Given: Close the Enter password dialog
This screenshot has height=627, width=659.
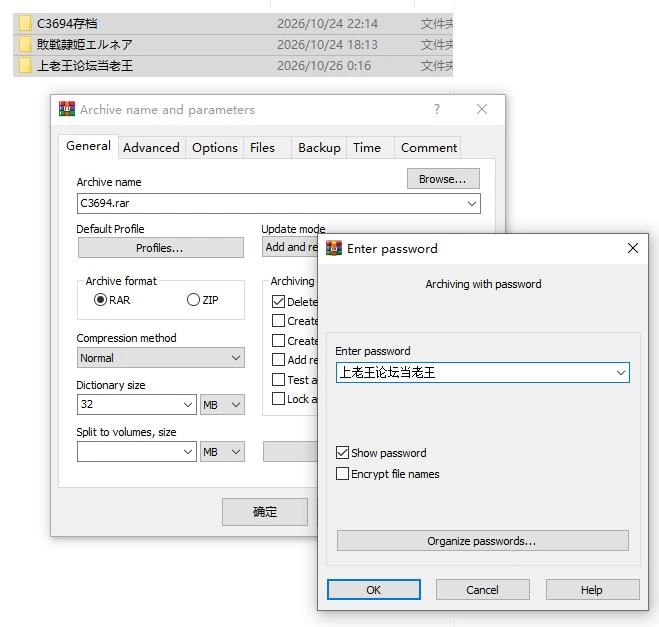Looking at the screenshot, I should pos(633,248).
